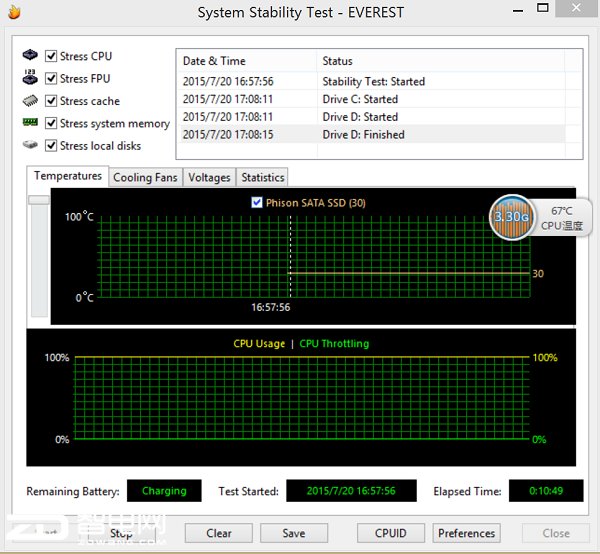Open the Voltages tab

(209, 178)
